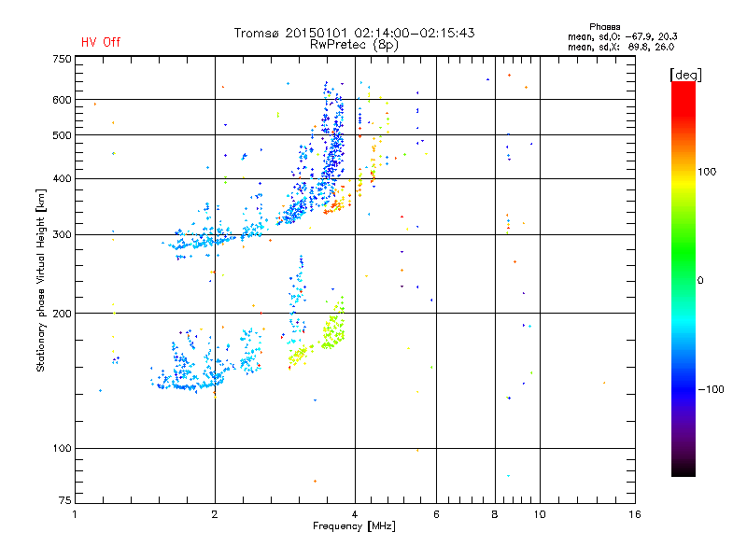Click the x-axis tick label '4'
747x560 pixels.
click(x=355, y=514)
